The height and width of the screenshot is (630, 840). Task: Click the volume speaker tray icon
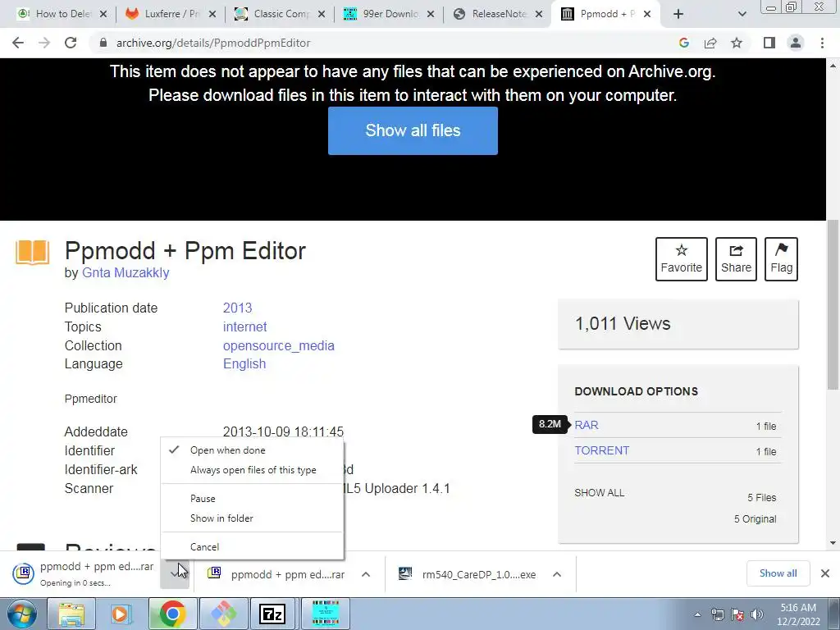757,614
